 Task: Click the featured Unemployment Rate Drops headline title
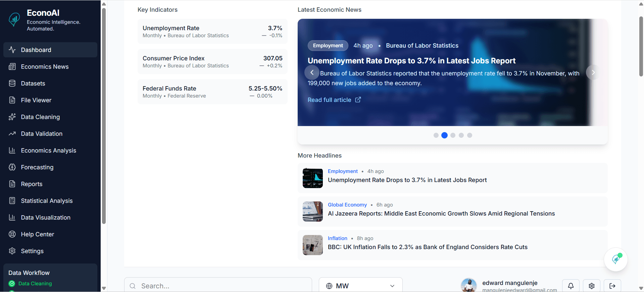411,61
